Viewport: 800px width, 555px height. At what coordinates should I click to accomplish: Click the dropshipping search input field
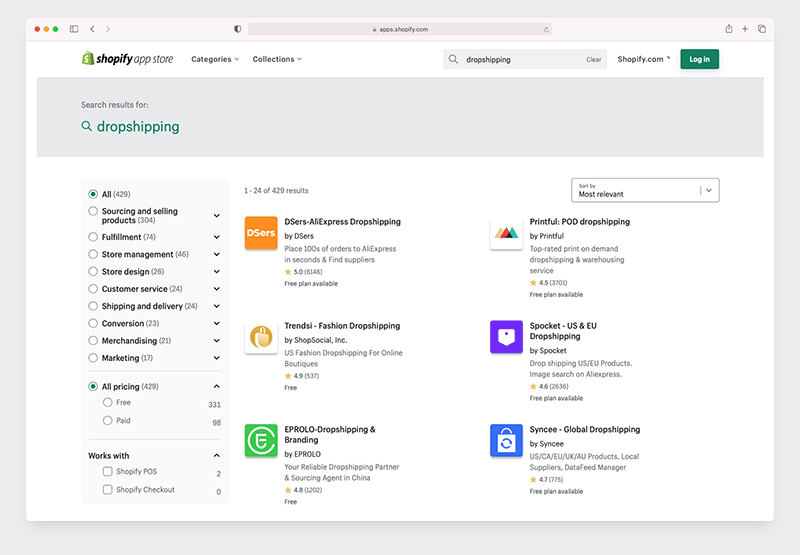tap(525, 59)
